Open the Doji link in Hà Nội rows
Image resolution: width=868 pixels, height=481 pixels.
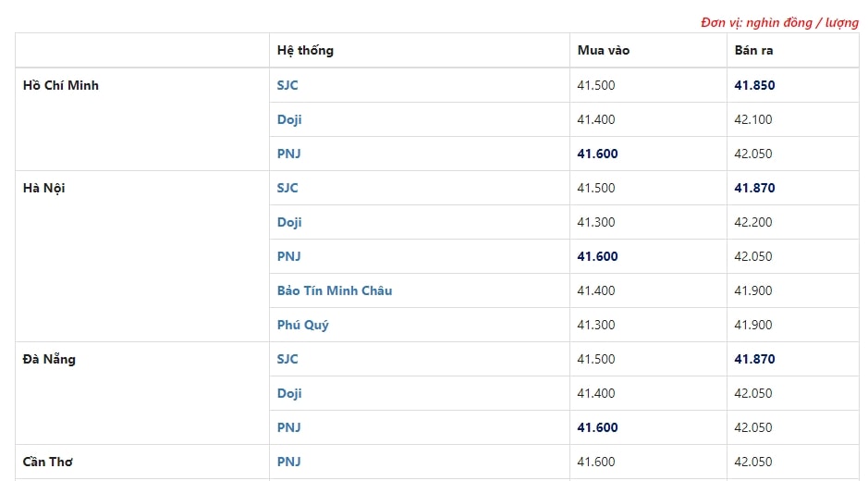(289, 222)
